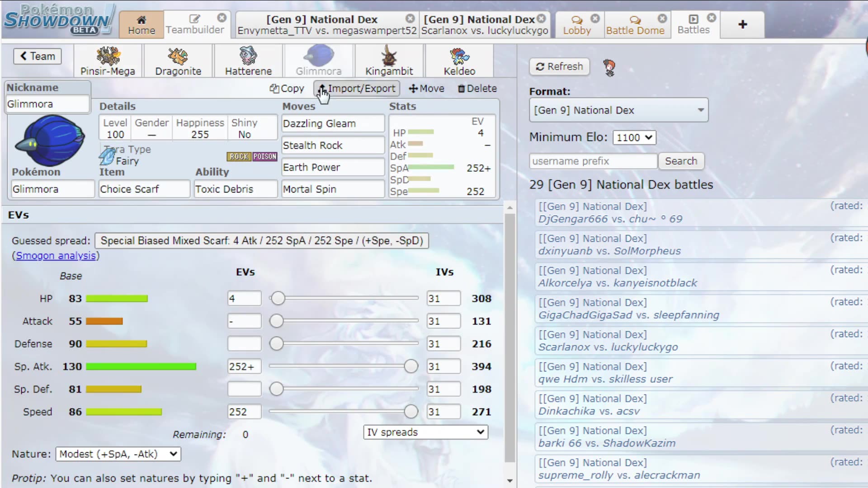The width and height of the screenshot is (868, 488).
Task: Go back to Team list
Action: click(38, 56)
